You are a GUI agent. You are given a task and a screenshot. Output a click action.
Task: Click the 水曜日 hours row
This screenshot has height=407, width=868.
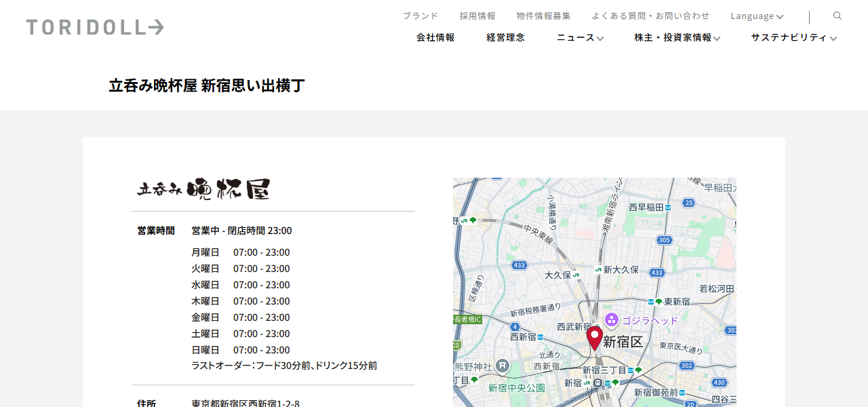pyautogui.click(x=241, y=285)
